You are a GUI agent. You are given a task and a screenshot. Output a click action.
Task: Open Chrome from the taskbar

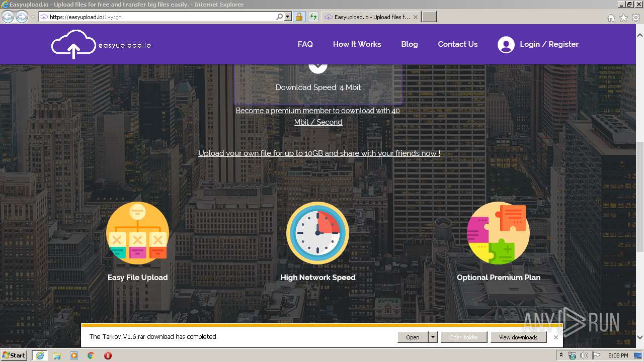tap(91, 355)
